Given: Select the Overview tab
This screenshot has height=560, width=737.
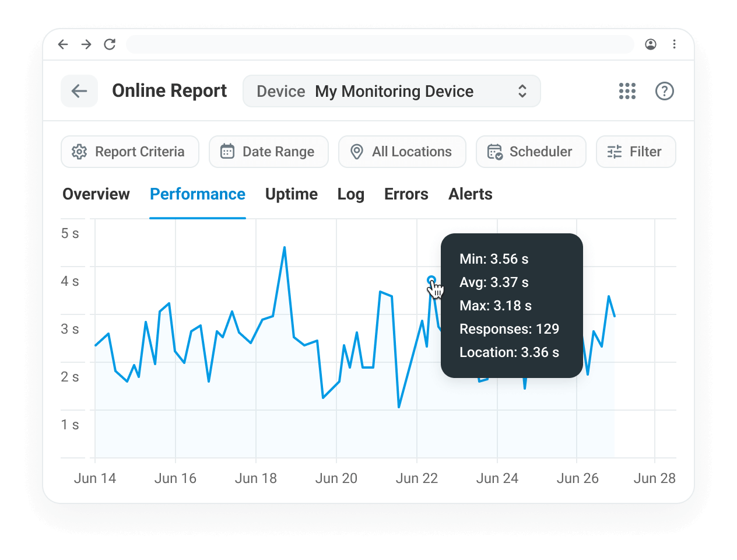Looking at the screenshot, I should [96, 194].
